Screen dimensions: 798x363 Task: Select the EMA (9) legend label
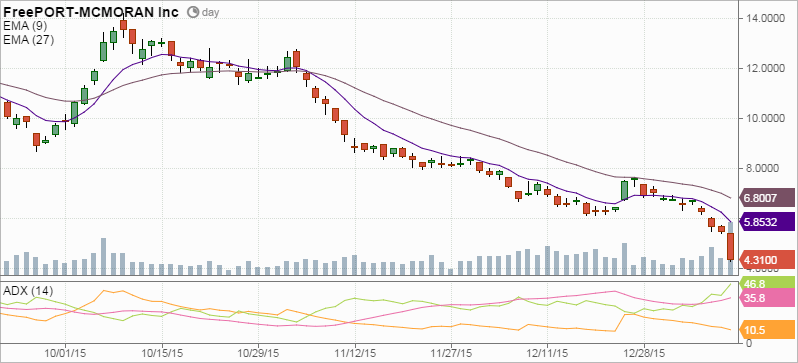25,26
